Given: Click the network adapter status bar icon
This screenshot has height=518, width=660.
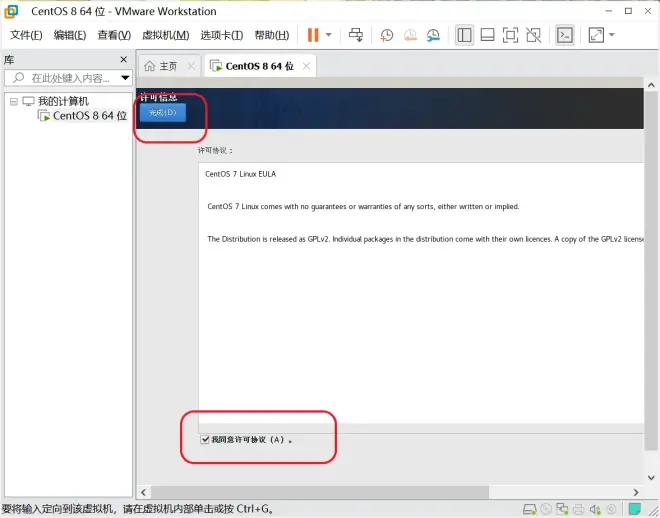Looking at the screenshot, I should [x=562, y=510].
